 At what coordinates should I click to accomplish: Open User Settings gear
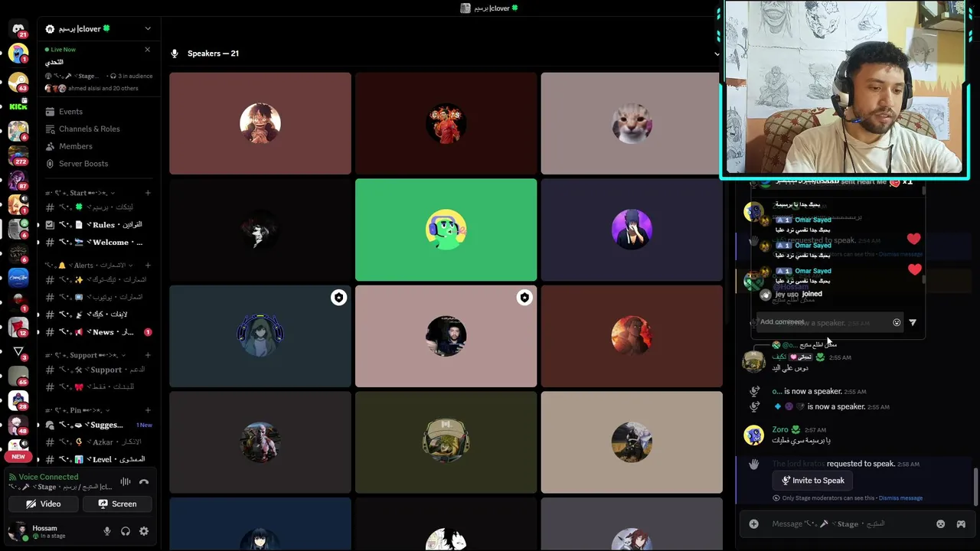(x=144, y=531)
